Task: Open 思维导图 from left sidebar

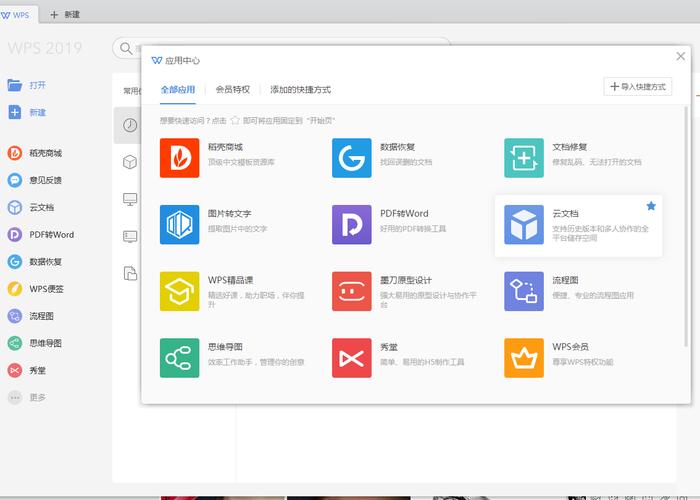Action: point(35,343)
